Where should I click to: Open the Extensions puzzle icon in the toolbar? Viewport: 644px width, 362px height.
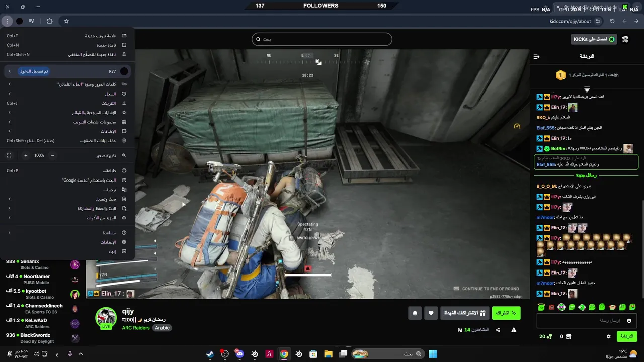click(x=50, y=21)
